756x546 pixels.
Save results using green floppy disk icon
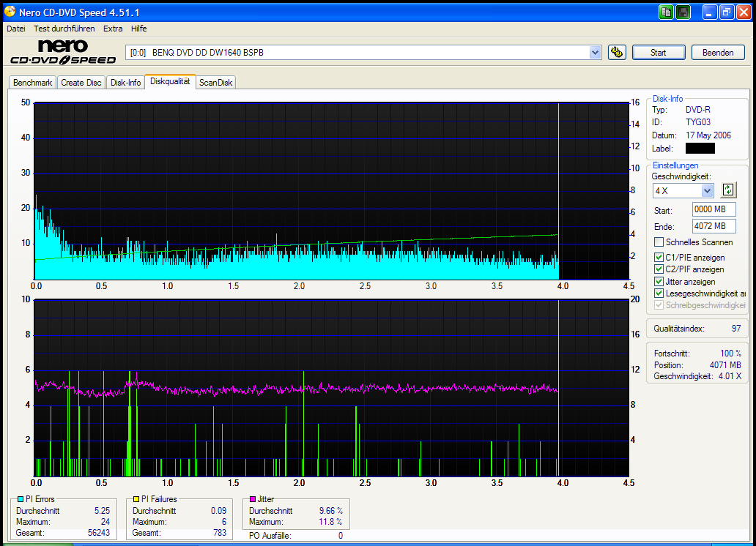pos(683,12)
